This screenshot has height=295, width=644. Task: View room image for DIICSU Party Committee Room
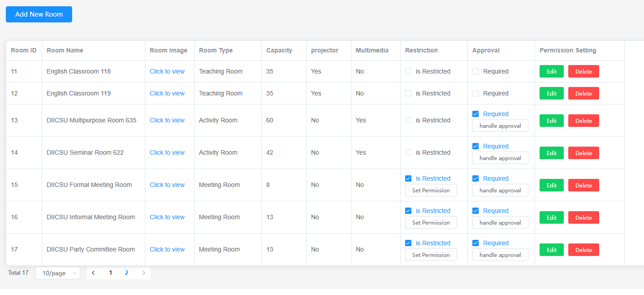pos(167,249)
